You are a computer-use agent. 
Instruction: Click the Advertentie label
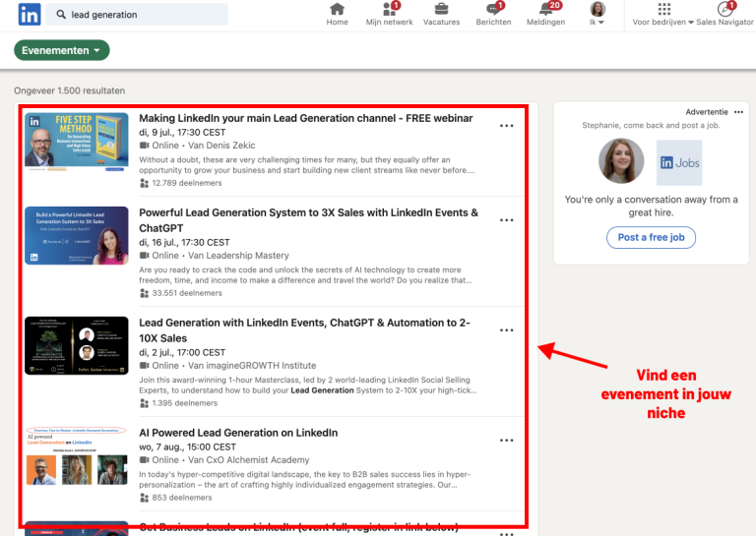pos(707,112)
